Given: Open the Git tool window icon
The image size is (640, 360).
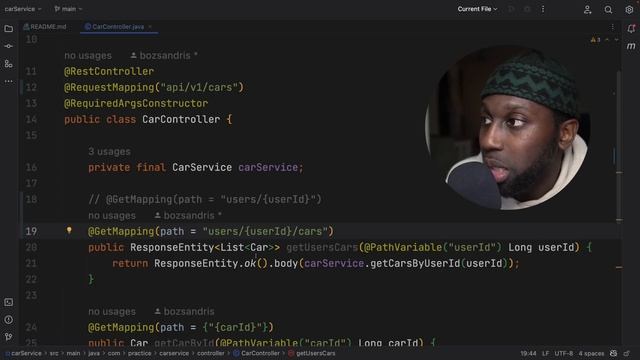Looking at the screenshot, I should (9, 337).
